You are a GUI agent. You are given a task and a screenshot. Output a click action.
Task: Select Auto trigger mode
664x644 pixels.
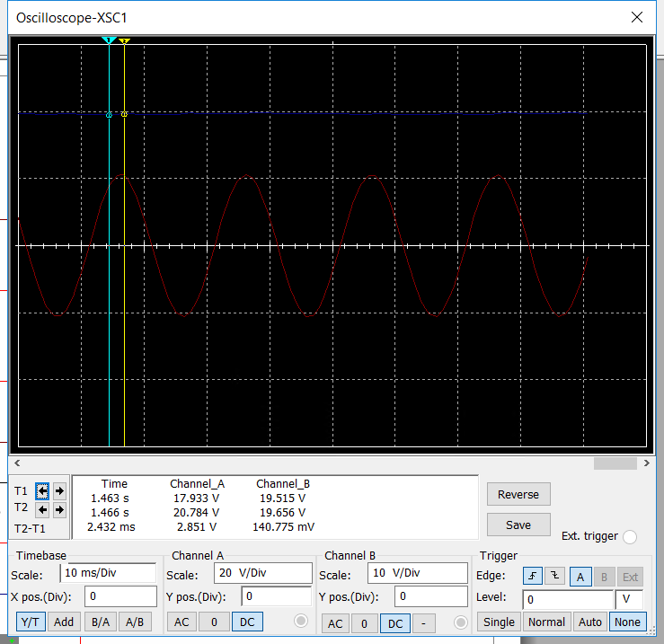(589, 622)
